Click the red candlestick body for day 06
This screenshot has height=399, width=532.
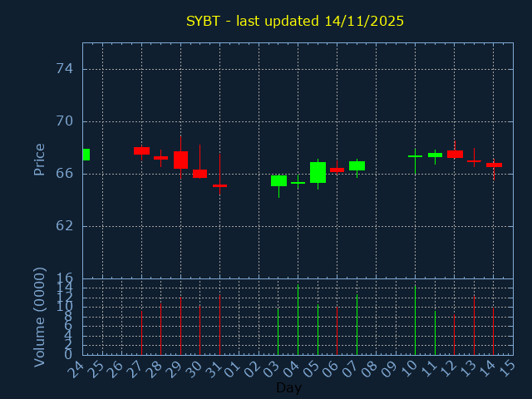[337, 170]
